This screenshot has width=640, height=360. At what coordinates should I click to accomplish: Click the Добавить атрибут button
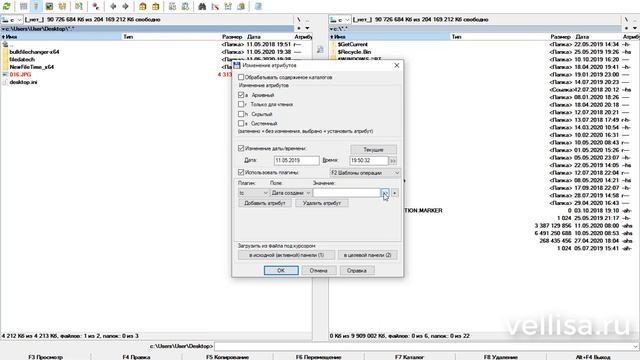(x=264, y=203)
